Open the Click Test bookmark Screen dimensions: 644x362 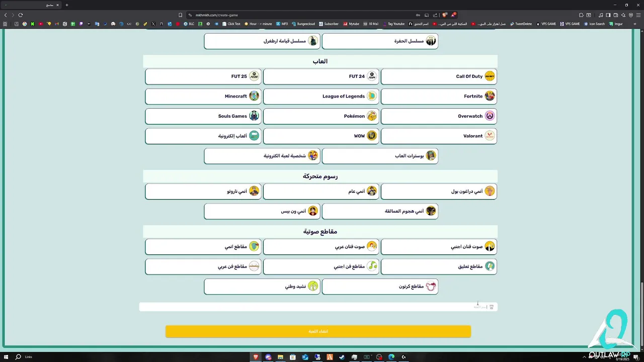pos(231,24)
